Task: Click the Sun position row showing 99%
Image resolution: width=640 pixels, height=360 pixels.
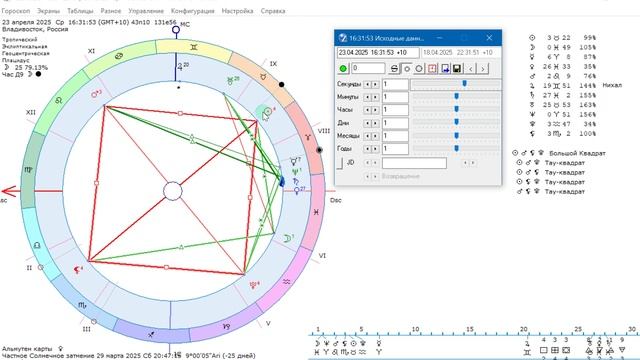Action: (x=562, y=38)
